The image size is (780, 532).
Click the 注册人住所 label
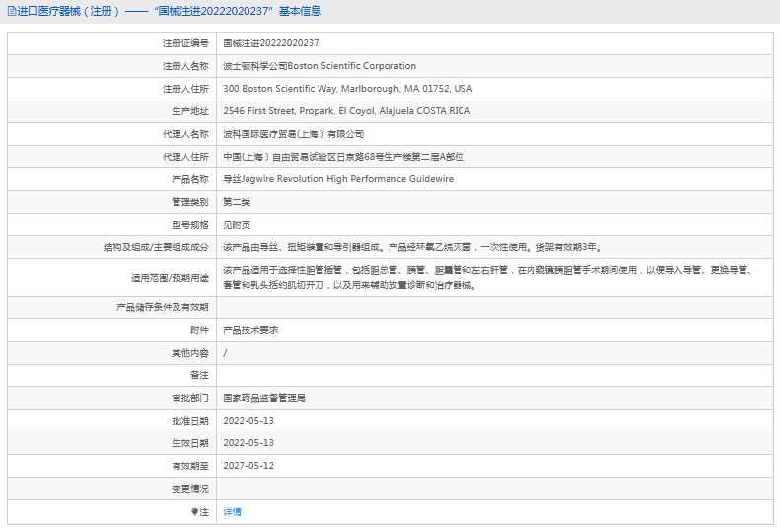click(185, 89)
